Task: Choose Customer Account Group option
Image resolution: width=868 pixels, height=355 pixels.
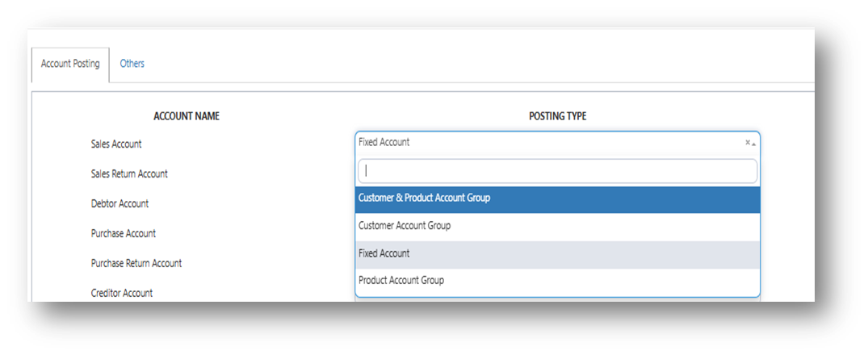Action: click(557, 226)
